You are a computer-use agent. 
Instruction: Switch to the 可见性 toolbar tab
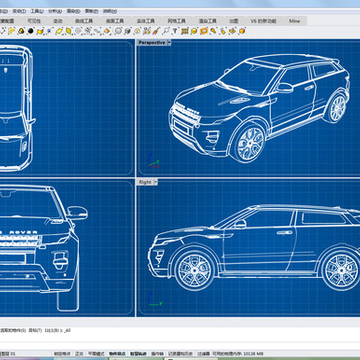coord(34,21)
